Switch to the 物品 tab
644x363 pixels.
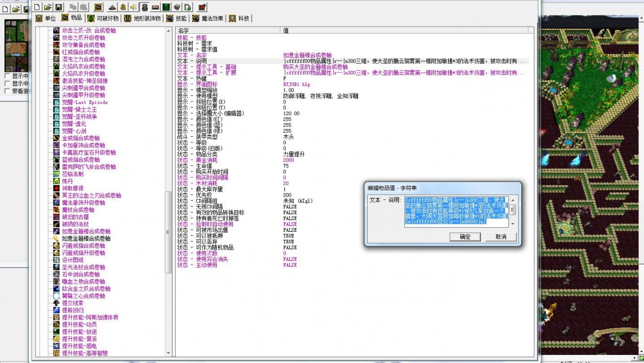pyautogui.click(x=71, y=18)
